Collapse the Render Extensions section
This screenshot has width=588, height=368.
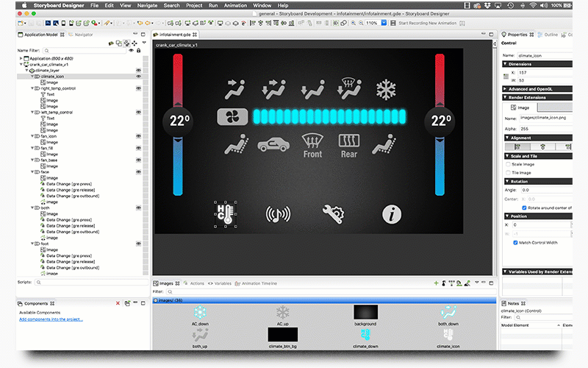click(x=505, y=97)
